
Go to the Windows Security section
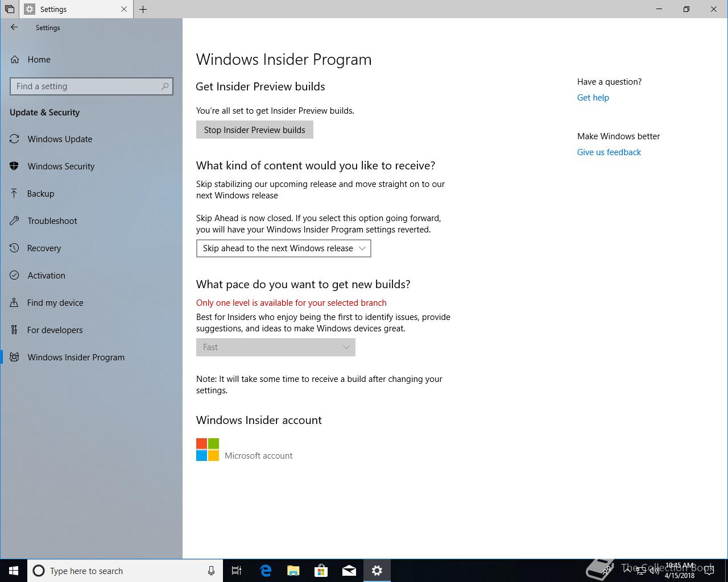pos(91,167)
